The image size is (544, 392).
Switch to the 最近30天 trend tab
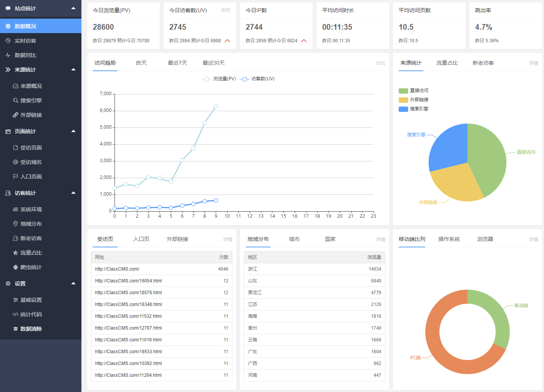(x=213, y=63)
